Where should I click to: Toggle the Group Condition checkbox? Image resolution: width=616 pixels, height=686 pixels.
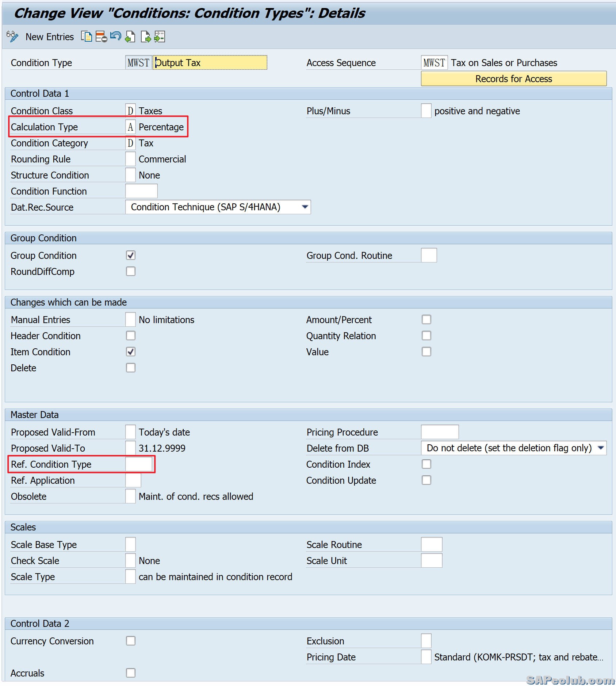(x=131, y=255)
